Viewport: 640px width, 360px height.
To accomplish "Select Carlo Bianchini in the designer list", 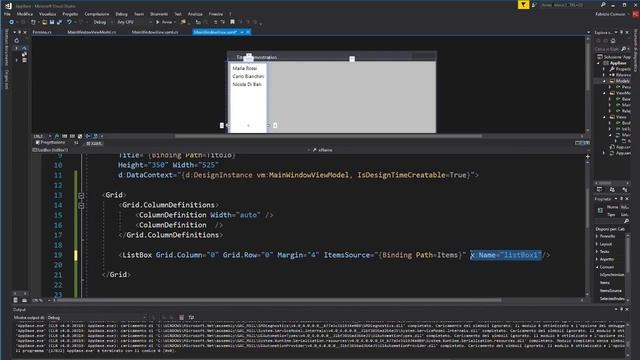I will [x=248, y=76].
